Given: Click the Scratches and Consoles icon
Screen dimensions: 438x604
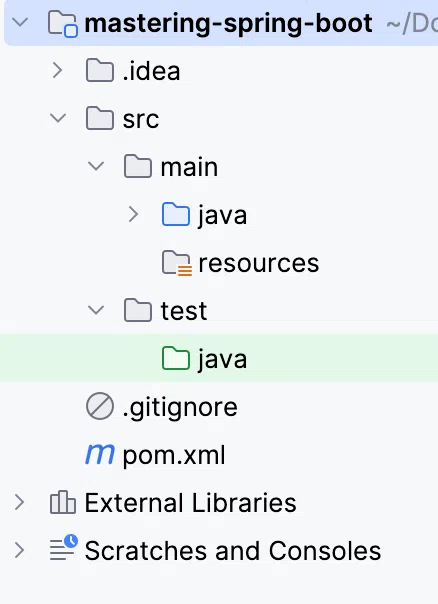Looking at the screenshot, I should click(x=64, y=547).
